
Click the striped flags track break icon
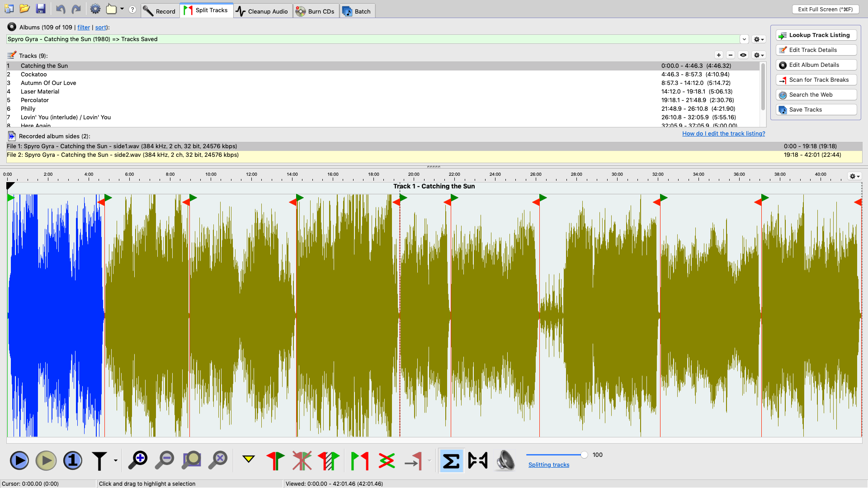pos(329,460)
